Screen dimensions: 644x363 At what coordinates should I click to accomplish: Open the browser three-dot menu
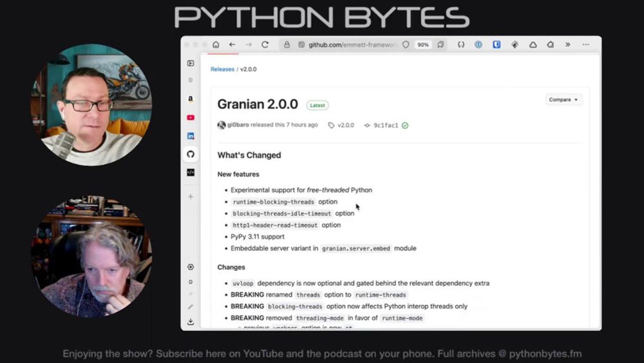point(585,44)
